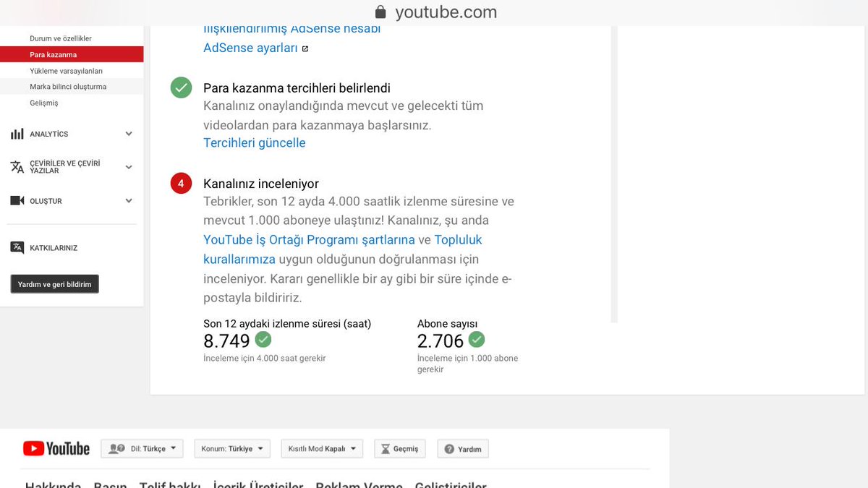The width and height of the screenshot is (868, 488).
Task: Click the Telif hakkı footer link
Action: coord(170,484)
